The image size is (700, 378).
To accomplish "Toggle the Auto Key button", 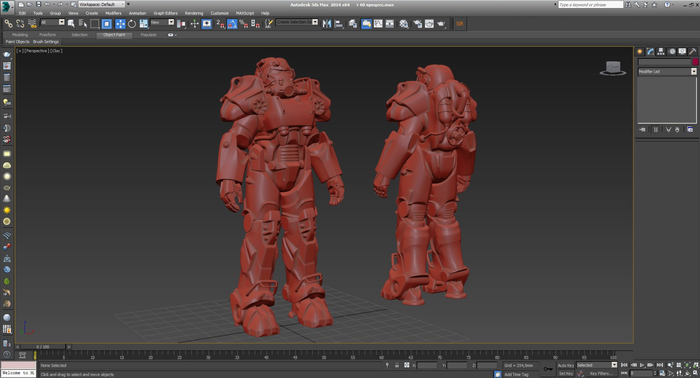I will [565, 365].
